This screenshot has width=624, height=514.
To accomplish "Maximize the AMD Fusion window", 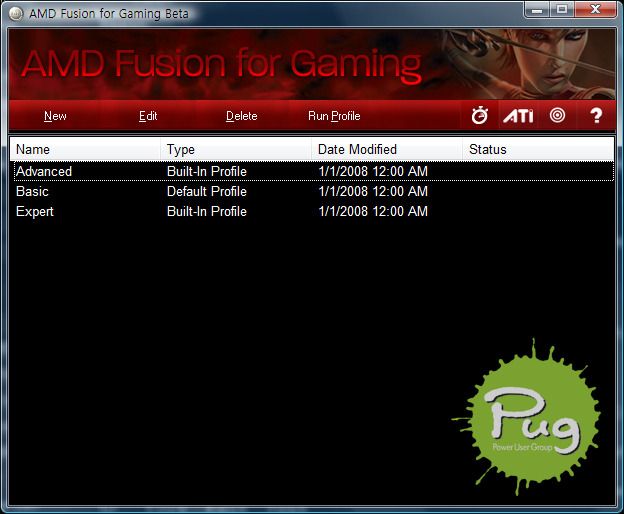I will (x=562, y=9).
